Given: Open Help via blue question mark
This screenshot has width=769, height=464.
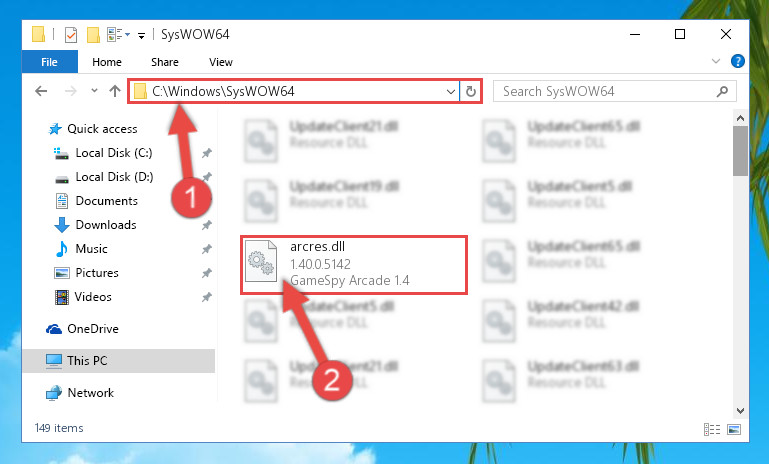Looking at the screenshot, I should 738,61.
